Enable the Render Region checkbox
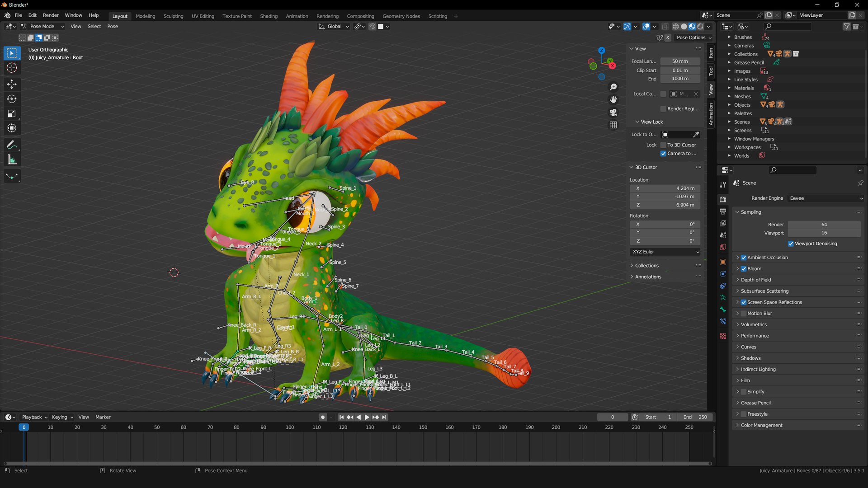 pyautogui.click(x=663, y=109)
